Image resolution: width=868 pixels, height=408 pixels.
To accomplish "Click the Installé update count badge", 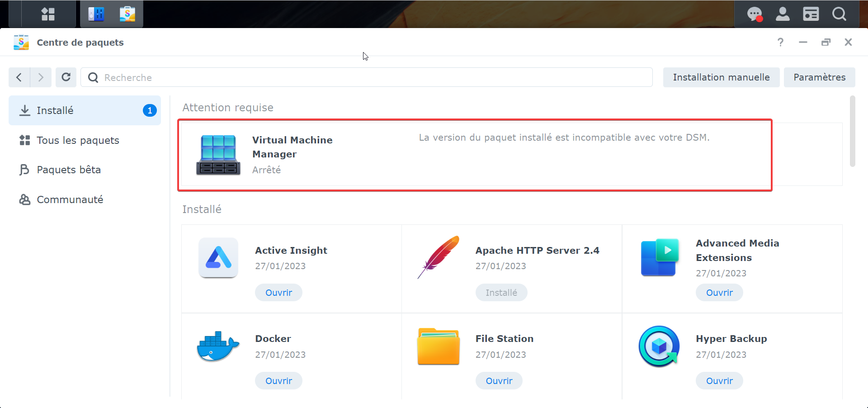I will pos(150,110).
